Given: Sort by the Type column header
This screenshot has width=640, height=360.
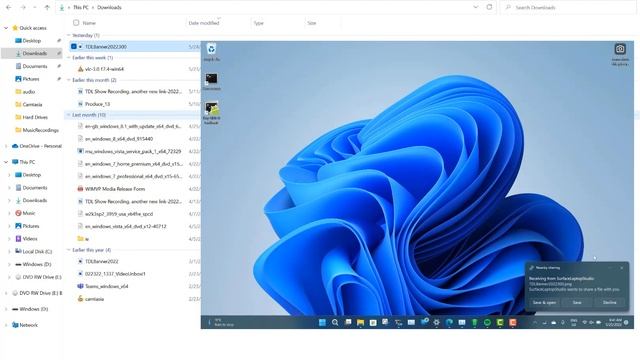Looking at the screenshot, I should 259,23.
